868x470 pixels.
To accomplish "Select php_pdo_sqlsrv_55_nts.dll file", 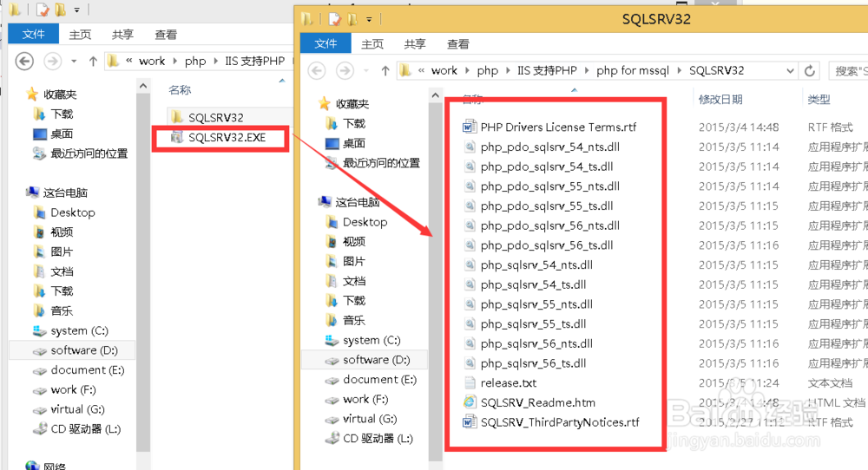I will click(549, 186).
